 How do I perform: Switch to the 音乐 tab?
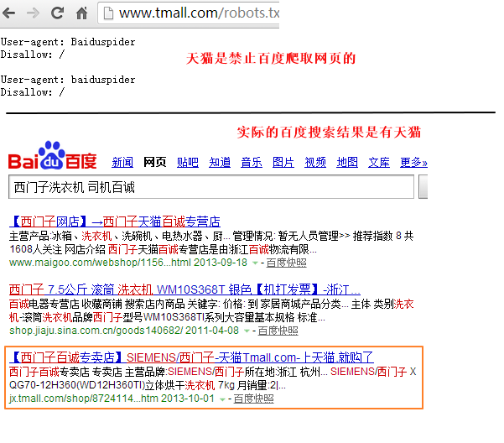pyautogui.click(x=252, y=162)
